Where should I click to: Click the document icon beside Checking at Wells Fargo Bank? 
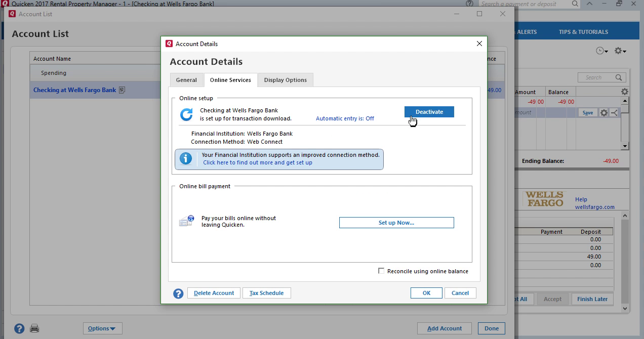pyautogui.click(x=122, y=90)
